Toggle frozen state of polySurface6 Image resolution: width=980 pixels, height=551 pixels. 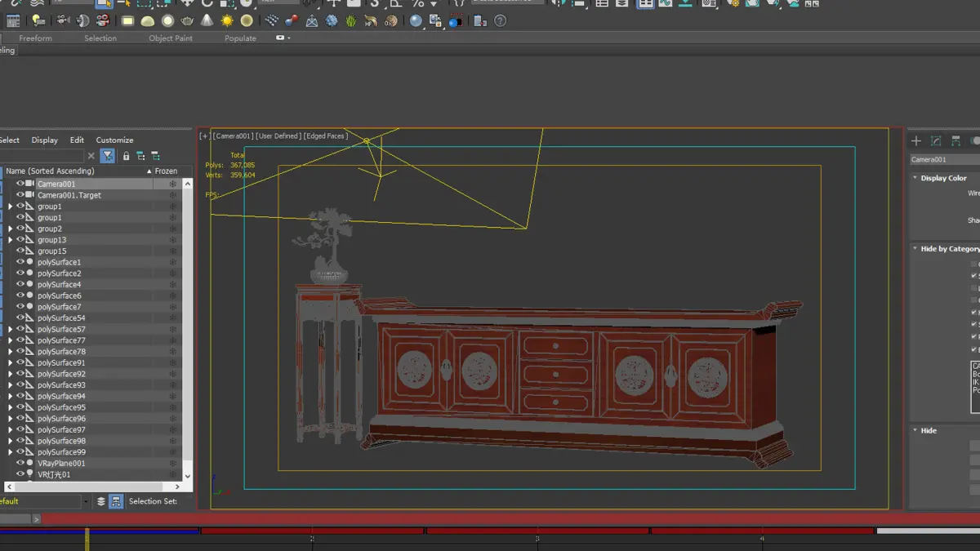tap(172, 295)
